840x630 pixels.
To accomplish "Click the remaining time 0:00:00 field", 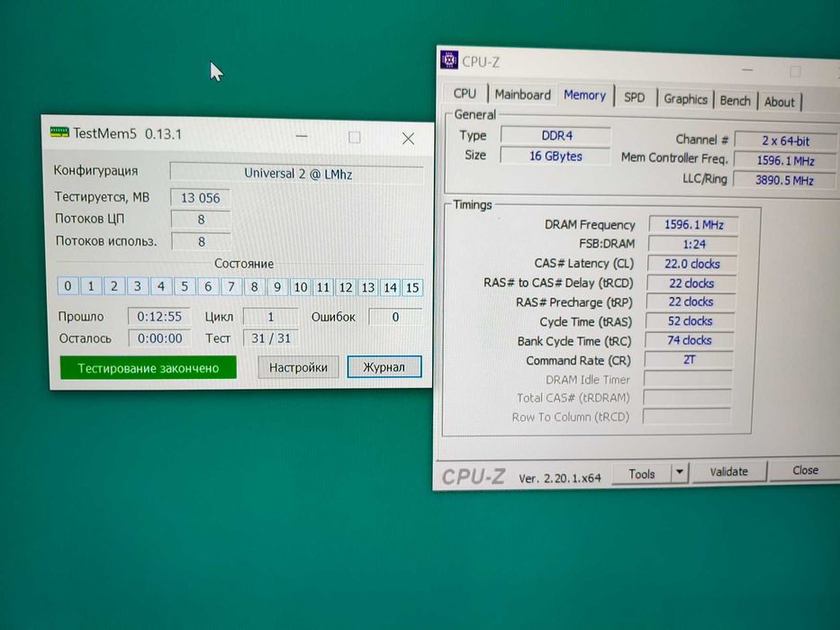I will tap(160, 338).
